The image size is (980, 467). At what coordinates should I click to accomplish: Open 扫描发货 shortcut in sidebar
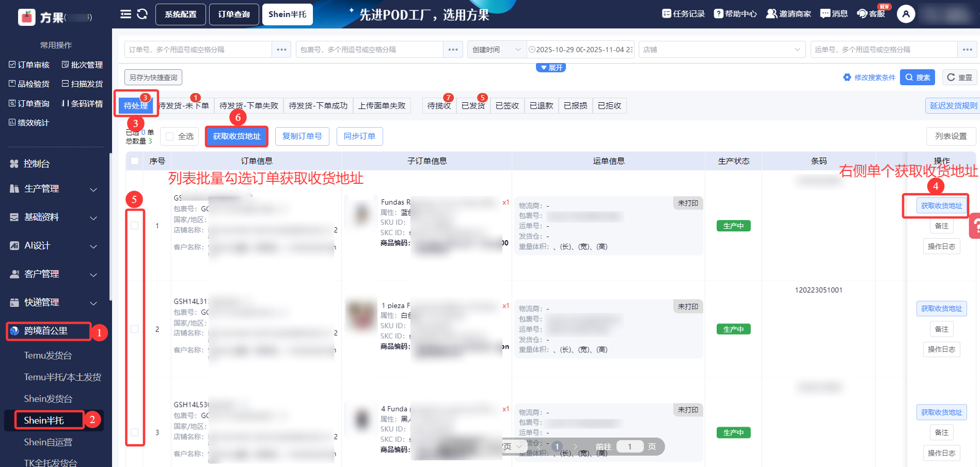(x=83, y=84)
